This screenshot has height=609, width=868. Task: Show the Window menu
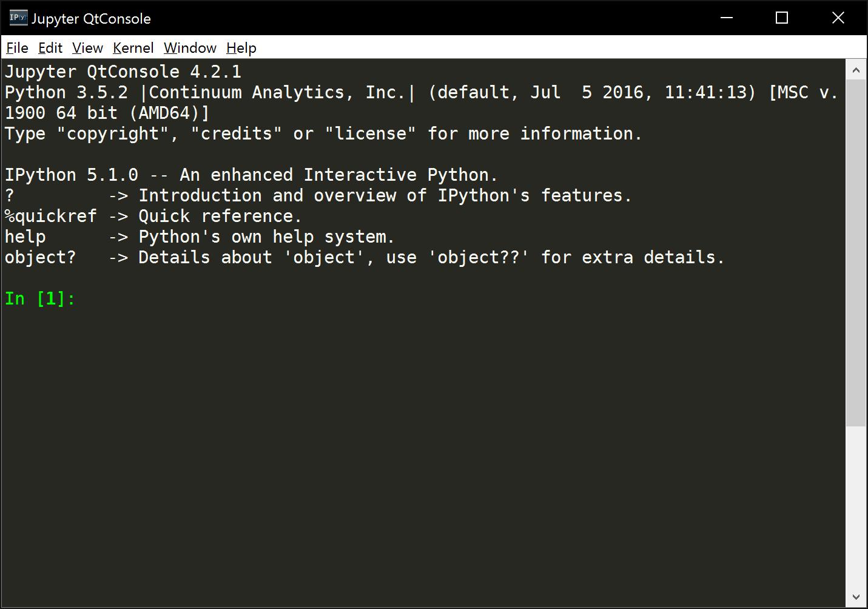tap(190, 48)
